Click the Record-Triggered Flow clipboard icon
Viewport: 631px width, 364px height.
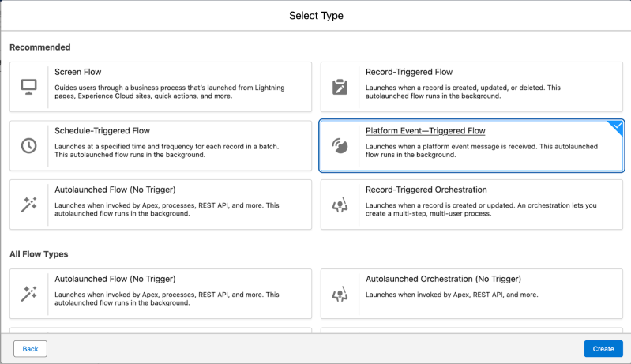(340, 87)
